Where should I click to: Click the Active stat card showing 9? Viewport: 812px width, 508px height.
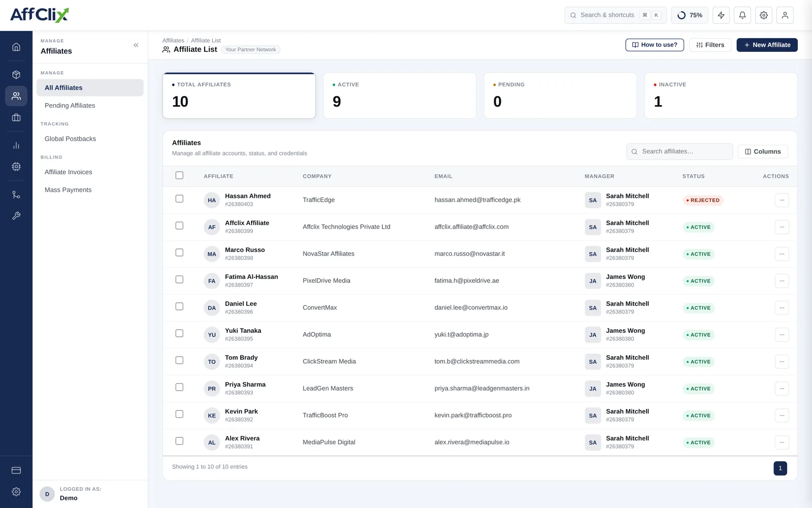click(400, 96)
